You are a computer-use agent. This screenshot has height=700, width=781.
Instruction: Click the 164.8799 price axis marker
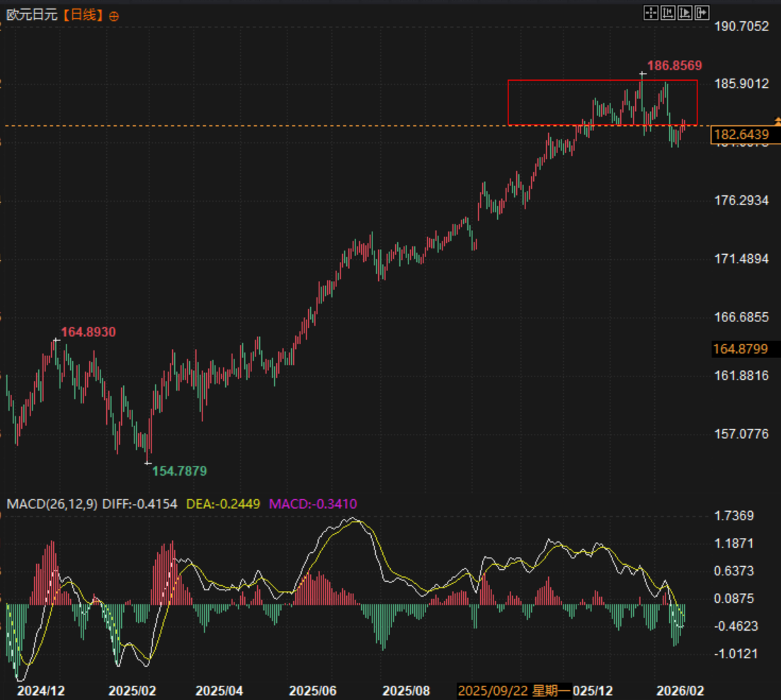741,348
